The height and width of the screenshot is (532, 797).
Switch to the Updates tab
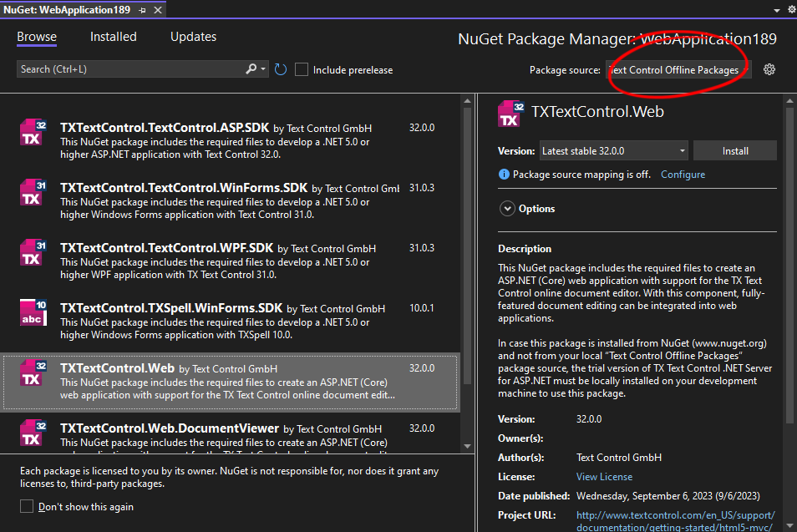(x=193, y=37)
